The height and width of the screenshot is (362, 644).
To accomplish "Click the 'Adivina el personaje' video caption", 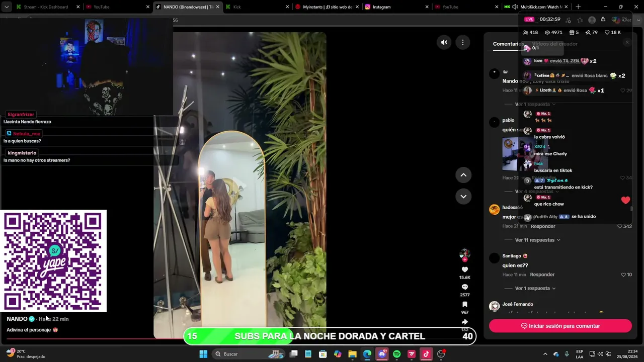I will coord(32,330).
